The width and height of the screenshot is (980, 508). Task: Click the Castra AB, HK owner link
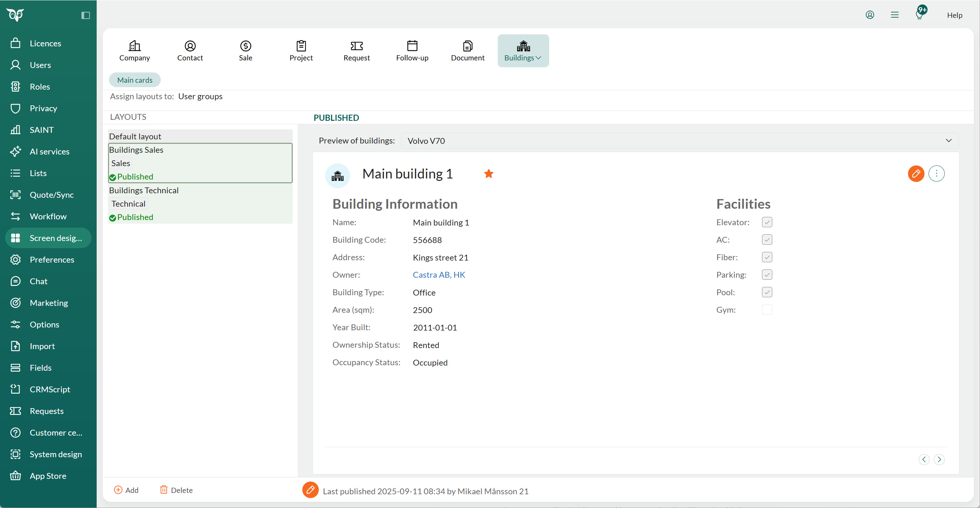coord(439,275)
